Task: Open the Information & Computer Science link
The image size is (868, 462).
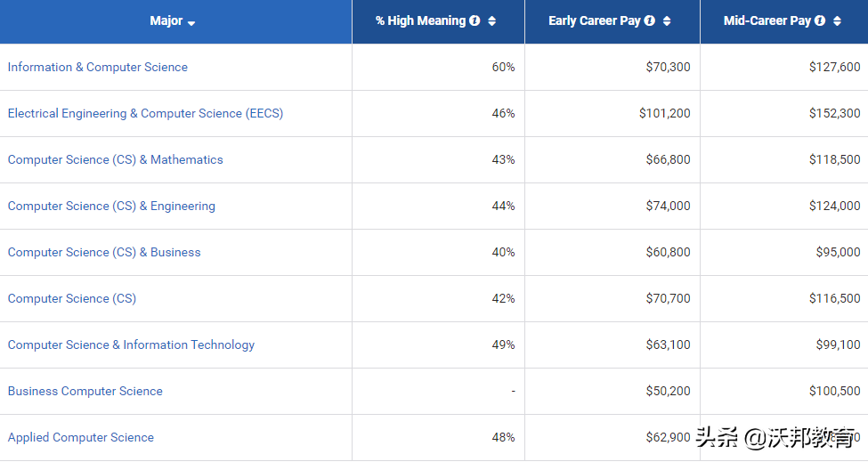Action: point(98,67)
